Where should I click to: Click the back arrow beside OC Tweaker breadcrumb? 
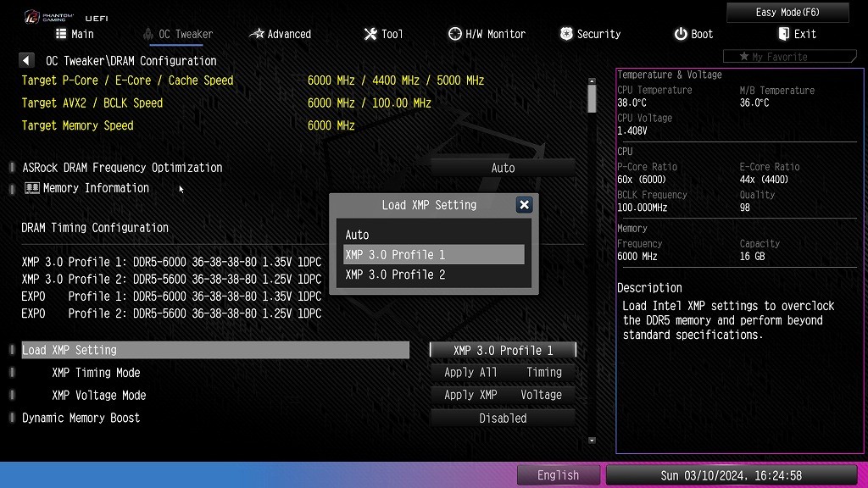[26, 61]
